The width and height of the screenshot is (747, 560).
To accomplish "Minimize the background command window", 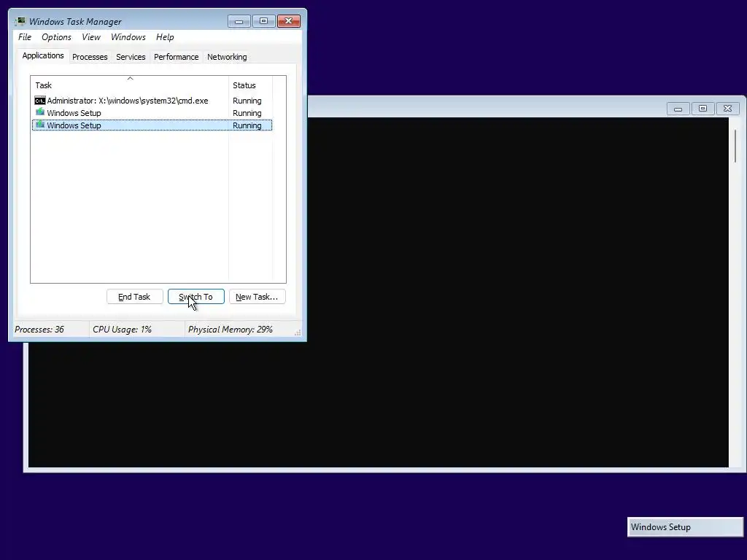I will [x=678, y=109].
